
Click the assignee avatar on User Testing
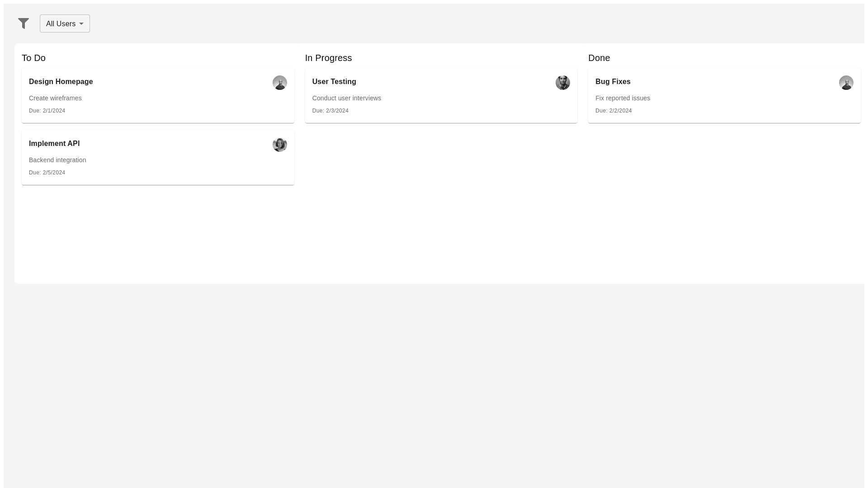tap(562, 83)
